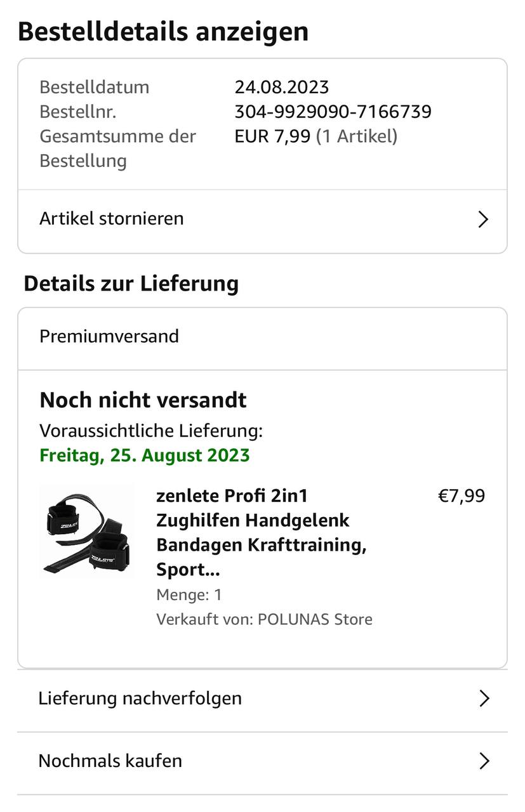Image resolution: width=525 pixels, height=812 pixels.
Task: Click the green delivery date Freitag, 25. August 2023
Action: pyautogui.click(x=145, y=455)
